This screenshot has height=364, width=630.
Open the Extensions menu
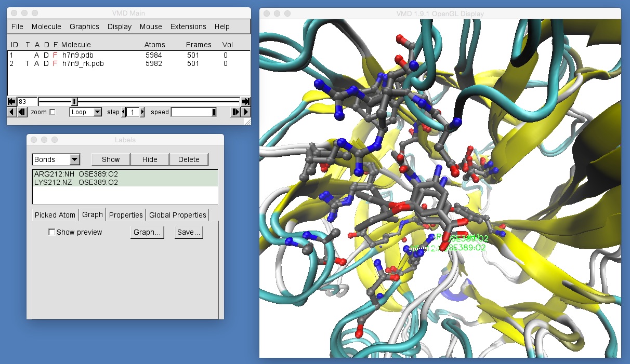point(188,26)
